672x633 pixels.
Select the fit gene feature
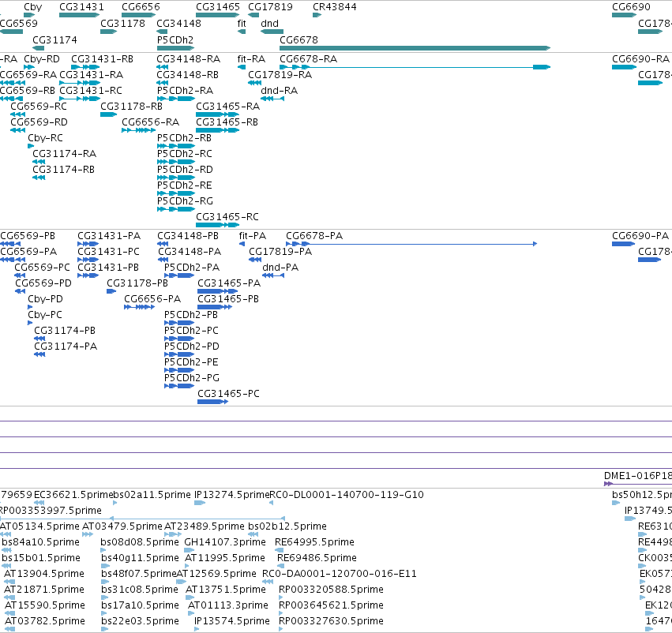(242, 32)
